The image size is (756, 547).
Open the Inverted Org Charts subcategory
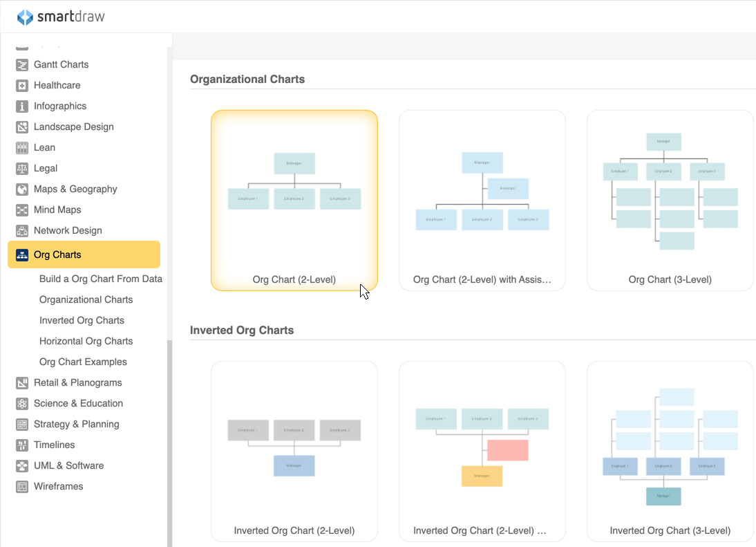[82, 320]
